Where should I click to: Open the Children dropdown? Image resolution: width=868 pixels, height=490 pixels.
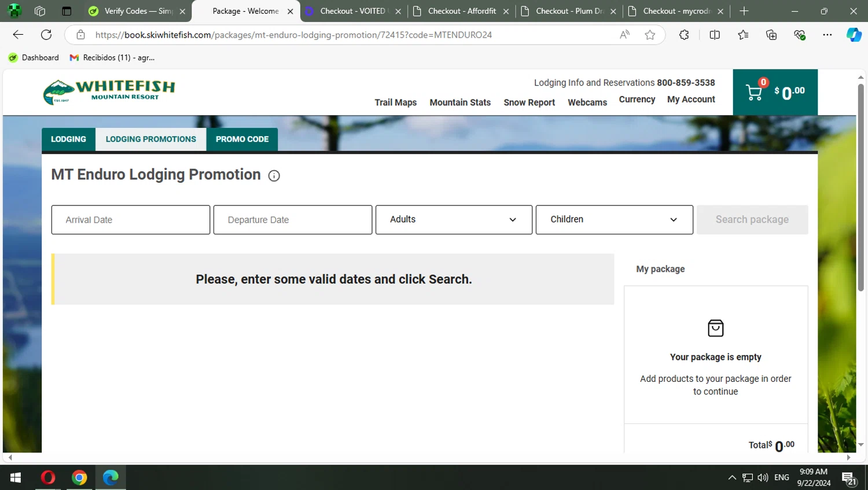tap(614, 220)
